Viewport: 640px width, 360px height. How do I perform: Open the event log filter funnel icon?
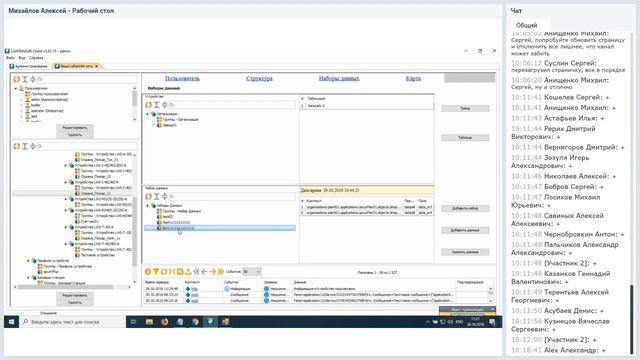(x=156, y=271)
